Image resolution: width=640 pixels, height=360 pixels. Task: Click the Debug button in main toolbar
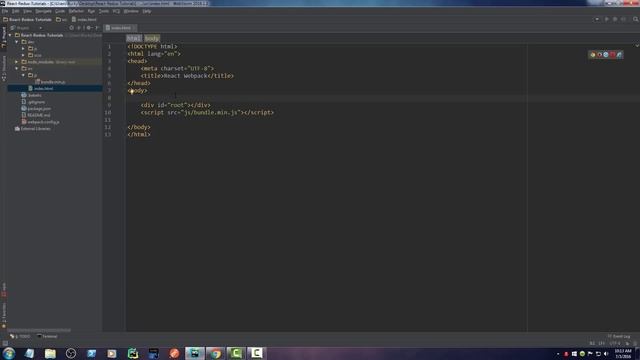coord(615,19)
